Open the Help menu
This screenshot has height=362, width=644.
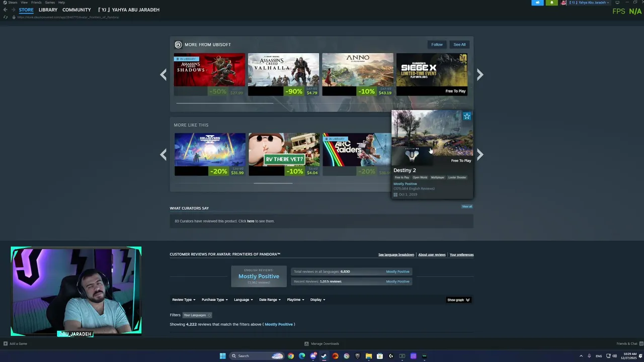[x=61, y=3]
